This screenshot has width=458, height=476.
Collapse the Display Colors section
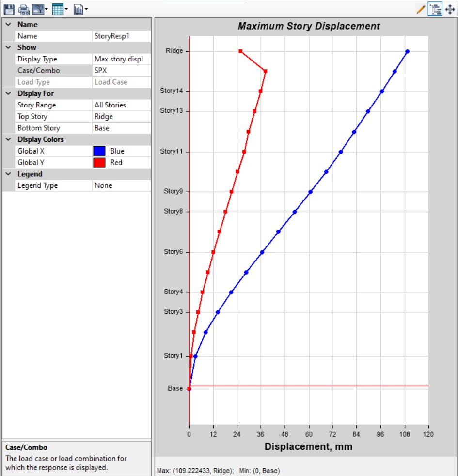click(8, 139)
